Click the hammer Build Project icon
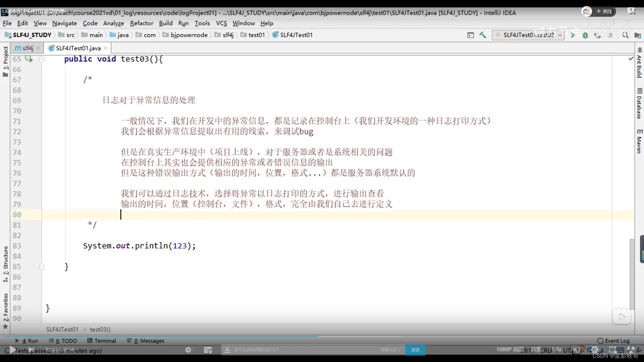 point(483,35)
